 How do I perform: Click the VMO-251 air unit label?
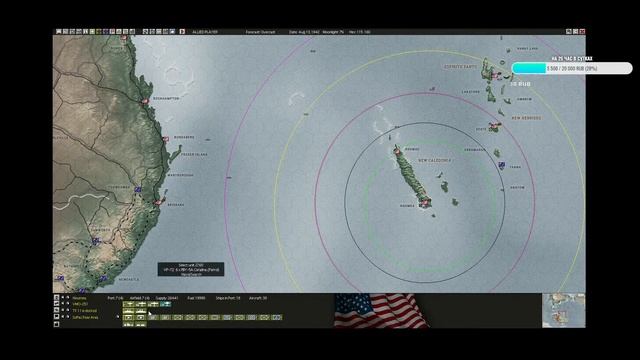click(80, 304)
